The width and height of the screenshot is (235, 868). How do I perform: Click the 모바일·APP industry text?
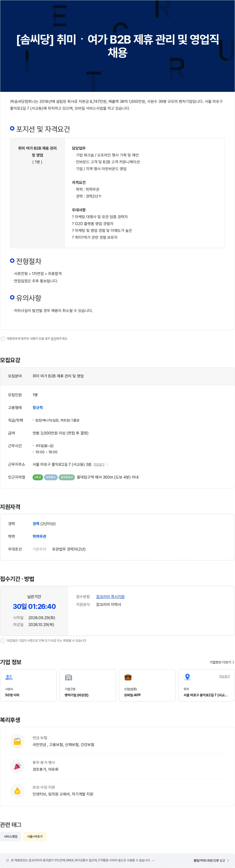click(132, 695)
